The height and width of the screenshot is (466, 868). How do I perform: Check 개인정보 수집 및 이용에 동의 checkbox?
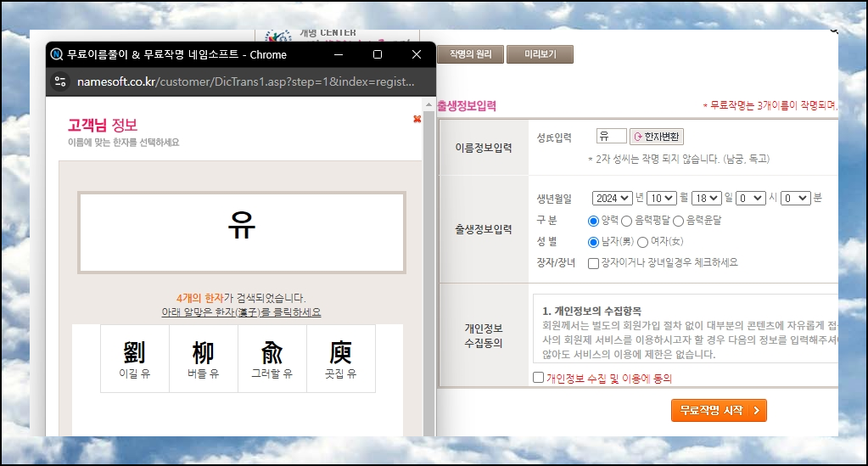coord(538,378)
